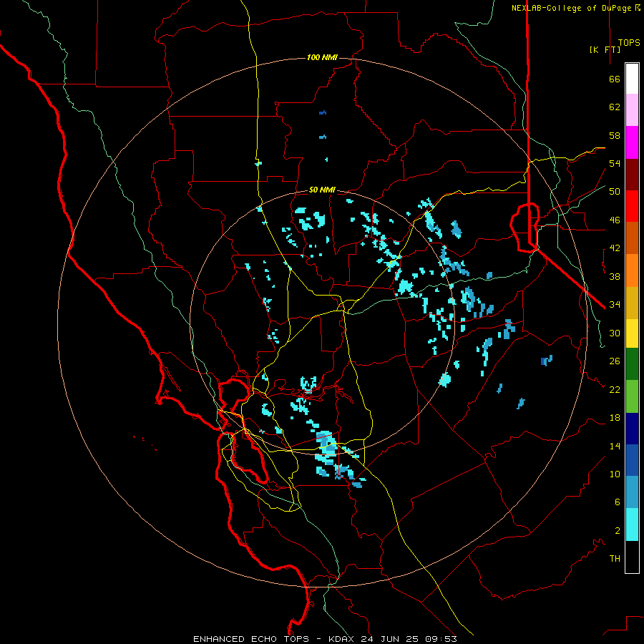The image size is (644, 644).
Task: Click the dark green legend swatch
Action: (632, 364)
